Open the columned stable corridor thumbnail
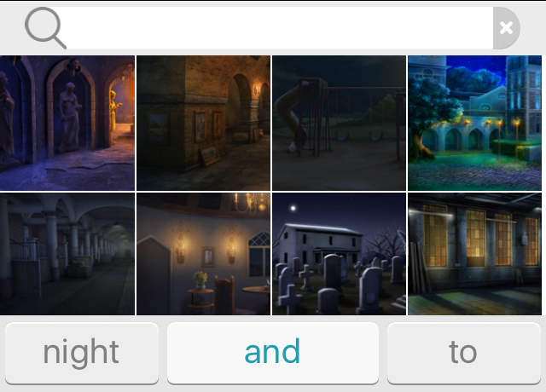Viewport: 546px width, 392px height. (x=67, y=254)
